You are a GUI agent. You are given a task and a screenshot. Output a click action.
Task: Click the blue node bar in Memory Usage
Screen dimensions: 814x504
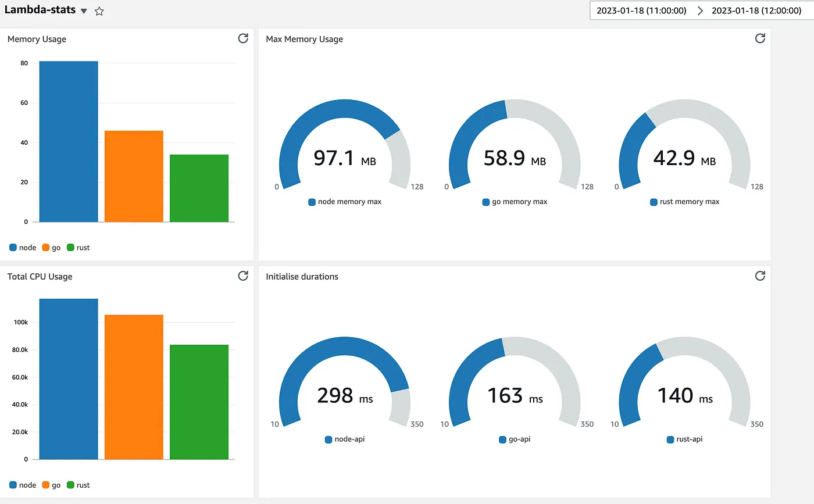69,141
